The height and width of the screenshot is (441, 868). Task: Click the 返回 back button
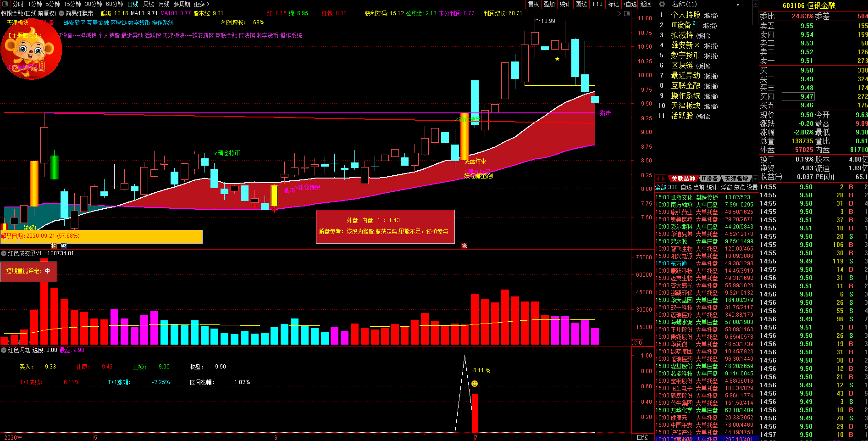coord(646,4)
